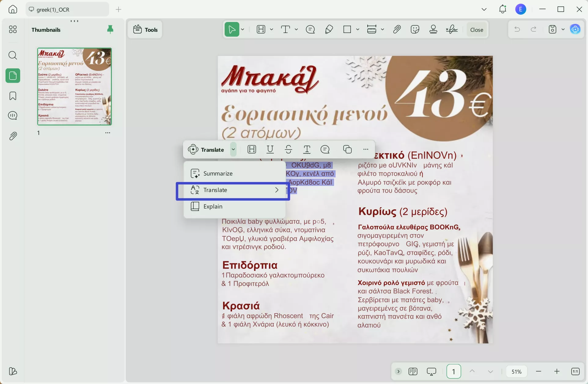The image size is (588, 384).
Task: Select the Pen annotation tool
Action: (329, 29)
